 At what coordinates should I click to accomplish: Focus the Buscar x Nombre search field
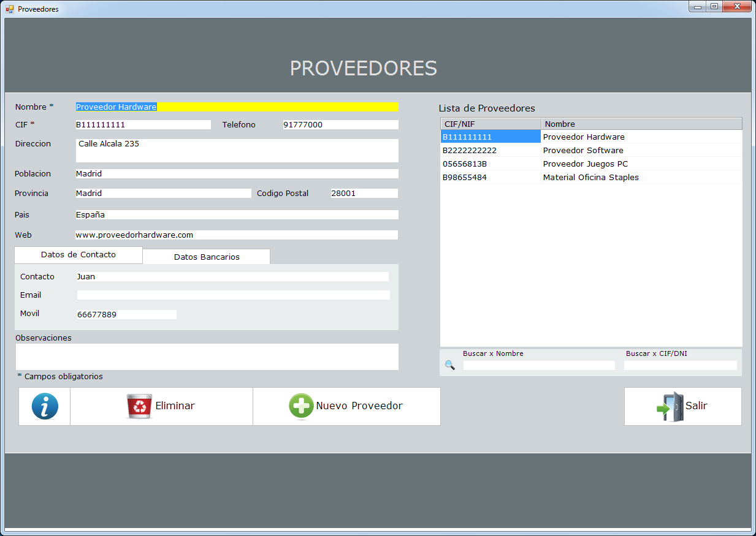538,366
